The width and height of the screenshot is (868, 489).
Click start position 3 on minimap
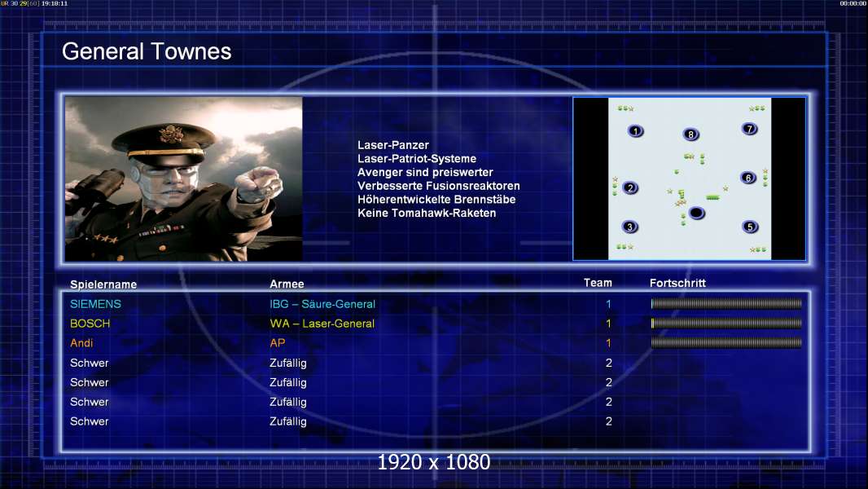click(x=629, y=227)
